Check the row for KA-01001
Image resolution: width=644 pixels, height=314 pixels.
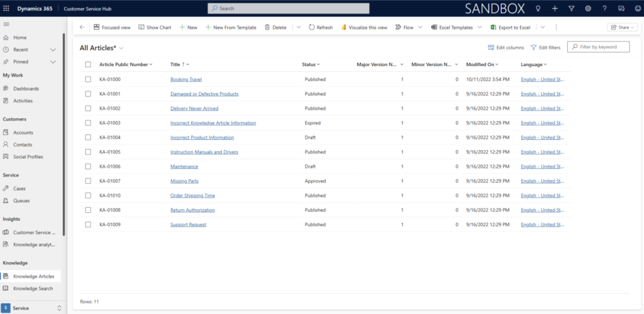pos(88,94)
